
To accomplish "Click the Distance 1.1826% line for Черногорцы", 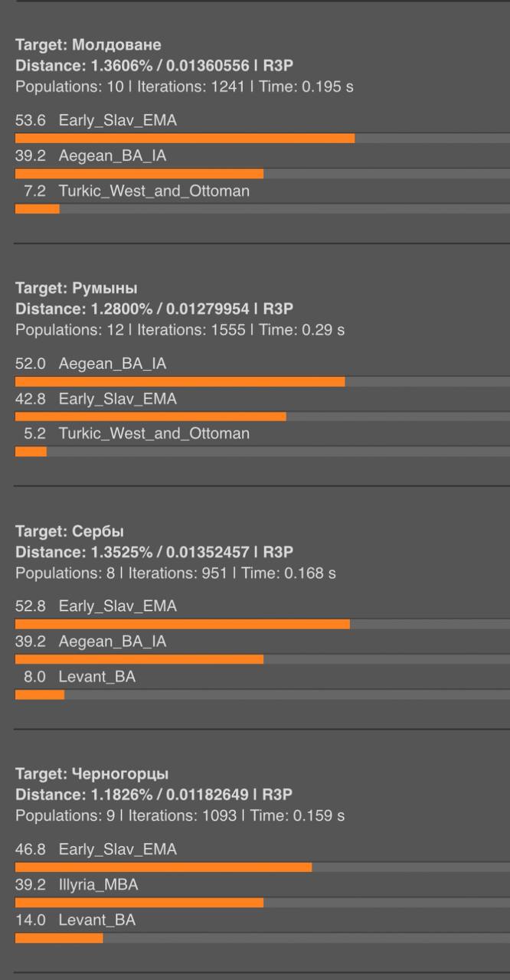I will [154, 795].
